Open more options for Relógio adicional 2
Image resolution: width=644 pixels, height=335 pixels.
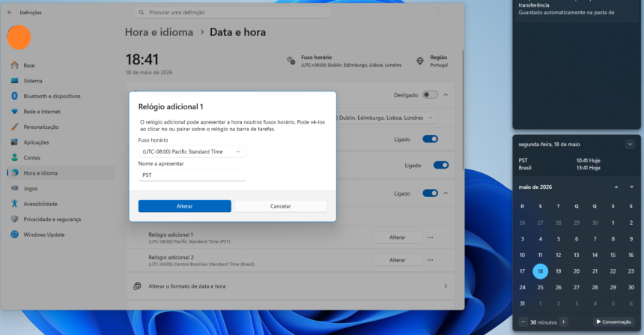click(430, 260)
